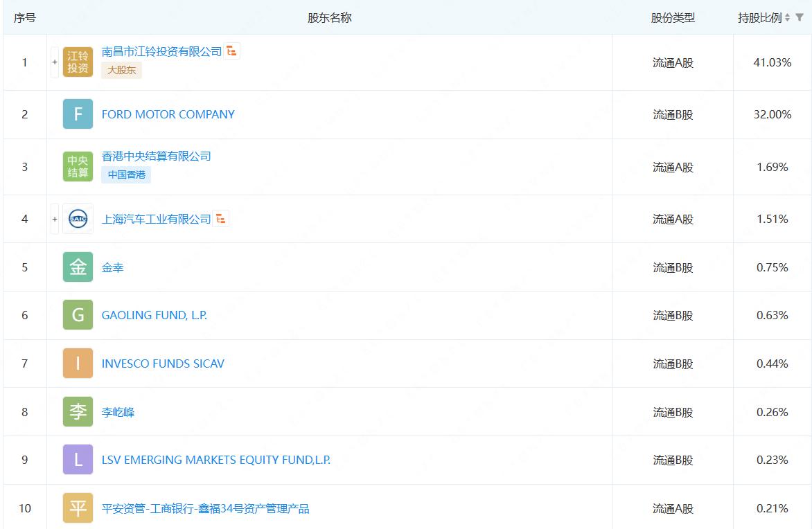Click 流通B股 in Ford Motor Company row
812x529 pixels.
coord(673,115)
